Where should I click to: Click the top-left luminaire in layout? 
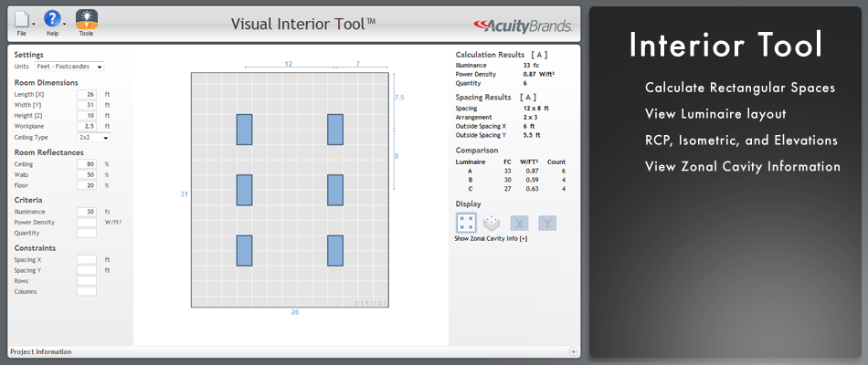click(244, 130)
